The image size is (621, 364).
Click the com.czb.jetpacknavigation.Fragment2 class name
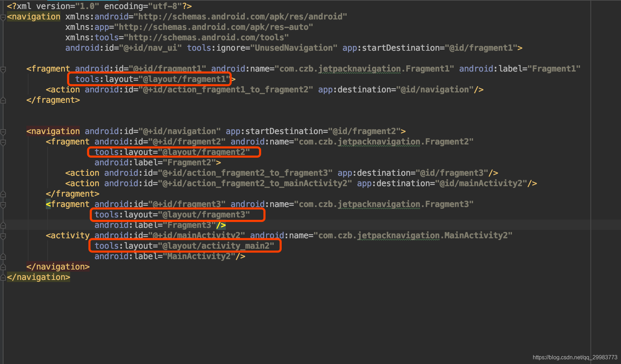click(x=384, y=142)
